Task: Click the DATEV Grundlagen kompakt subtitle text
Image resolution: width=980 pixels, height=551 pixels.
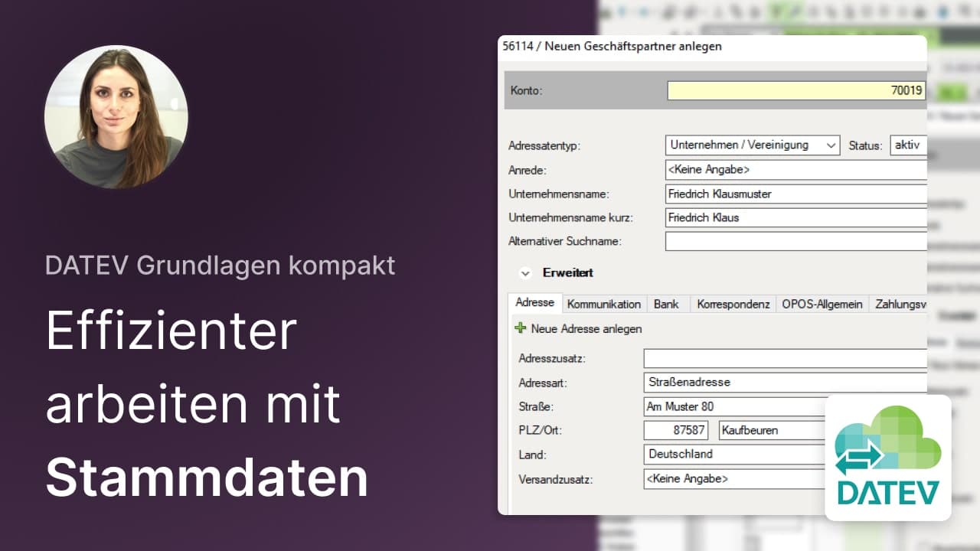Action: click(x=220, y=265)
